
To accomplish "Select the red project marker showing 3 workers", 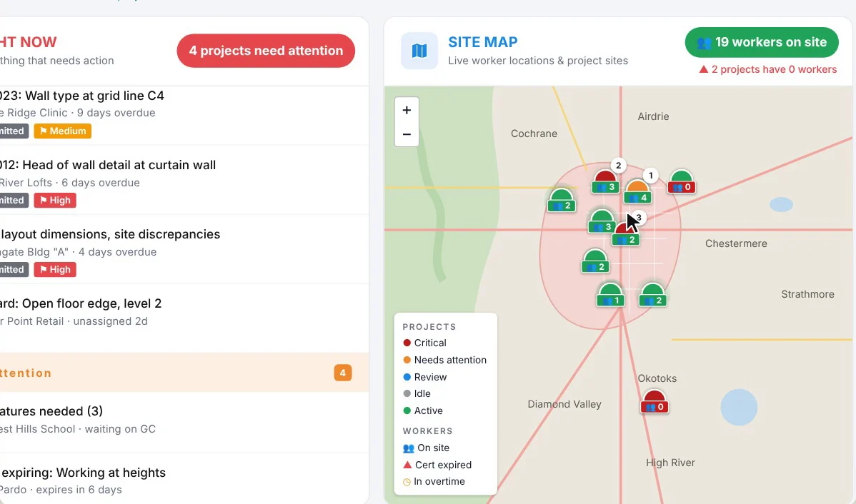I will [x=605, y=181].
